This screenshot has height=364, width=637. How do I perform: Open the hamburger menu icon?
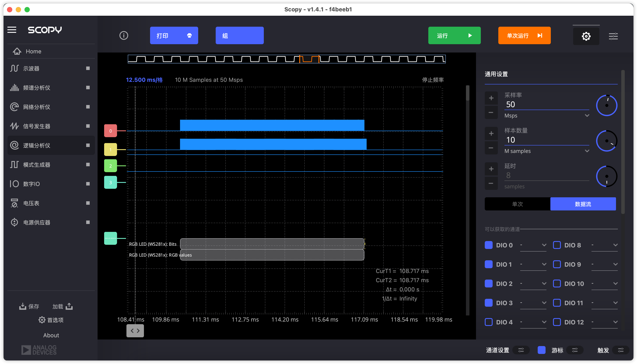click(12, 30)
